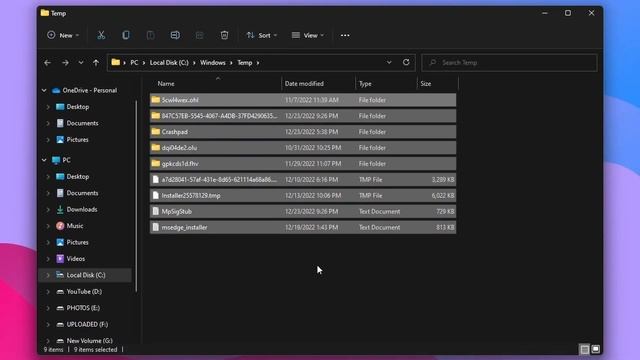Image resolution: width=640 pixels, height=360 pixels.
Task: Expand the YouTube (D:) drive node
Action: pos(48,292)
